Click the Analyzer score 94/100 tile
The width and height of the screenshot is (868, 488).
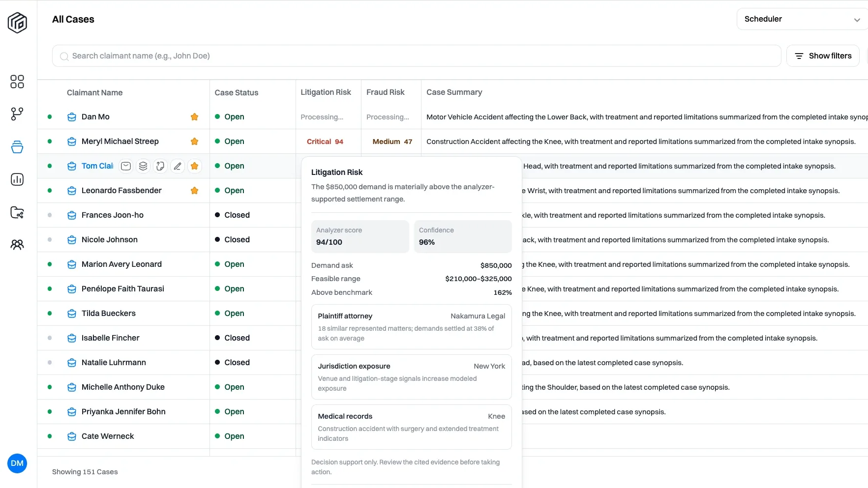click(360, 236)
